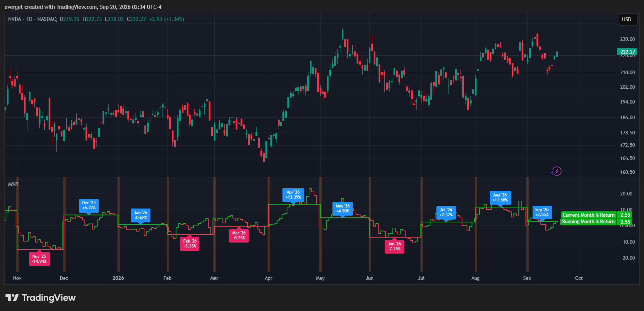
Task: Click the C222.27 close value
Action: [x=136, y=19]
